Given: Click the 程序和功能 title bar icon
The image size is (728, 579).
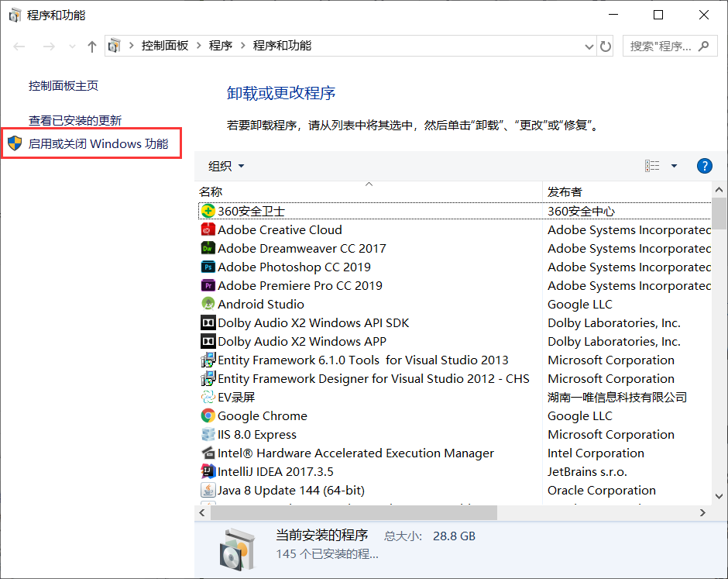Looking at the screenshot, I should (15, 15).
